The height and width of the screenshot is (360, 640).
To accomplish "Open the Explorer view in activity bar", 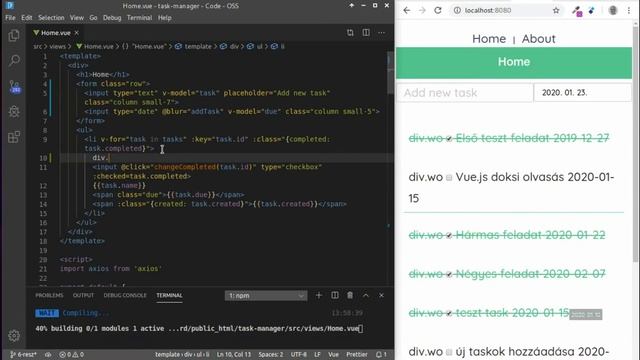I will coord(14,36).
